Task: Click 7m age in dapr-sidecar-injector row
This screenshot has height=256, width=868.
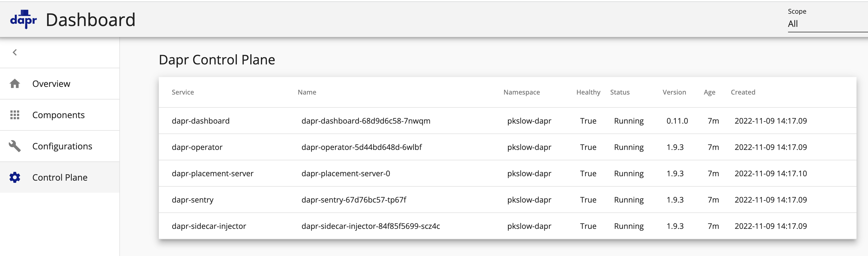Action: (x=713, y=226)
